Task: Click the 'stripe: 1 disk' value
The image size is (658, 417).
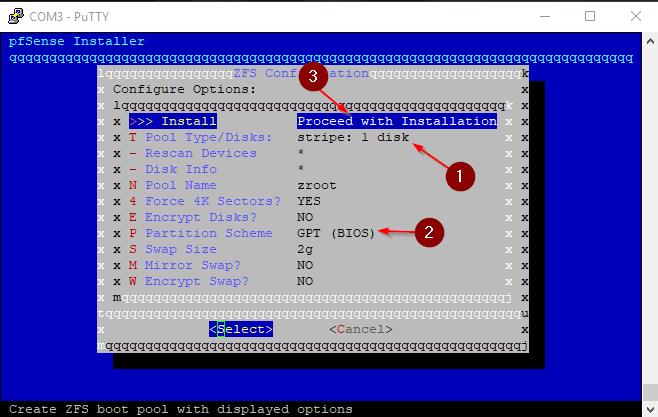Action: (353, 138)
